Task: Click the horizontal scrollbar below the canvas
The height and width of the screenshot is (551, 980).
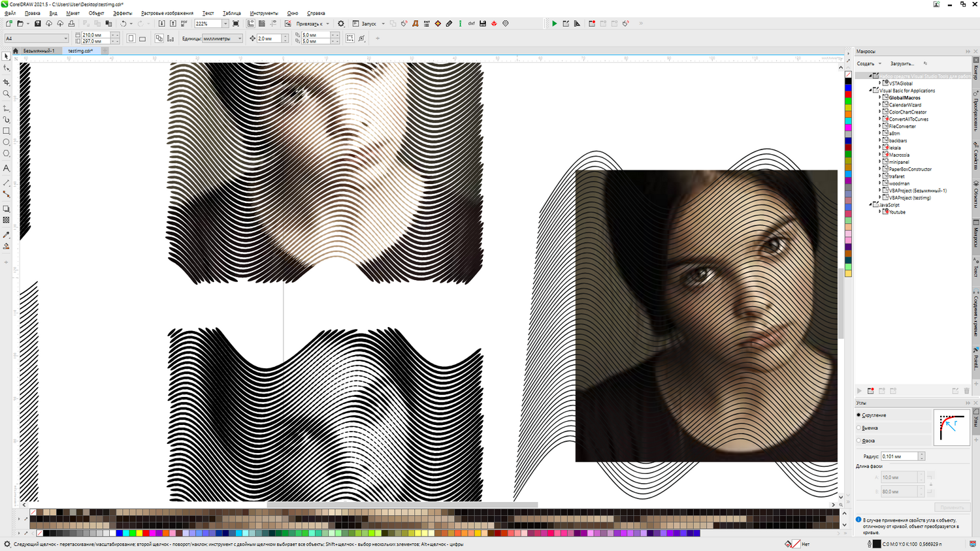Action: point(402,505)
